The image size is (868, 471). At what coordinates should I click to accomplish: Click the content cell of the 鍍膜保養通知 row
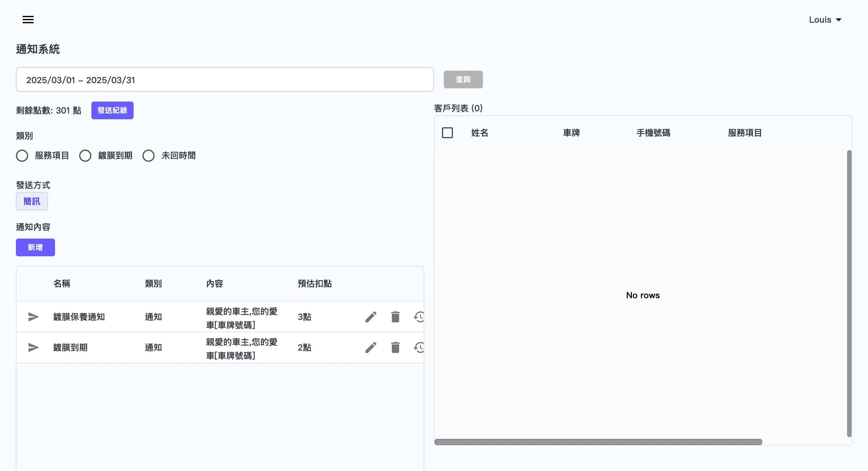pos(241,318)
